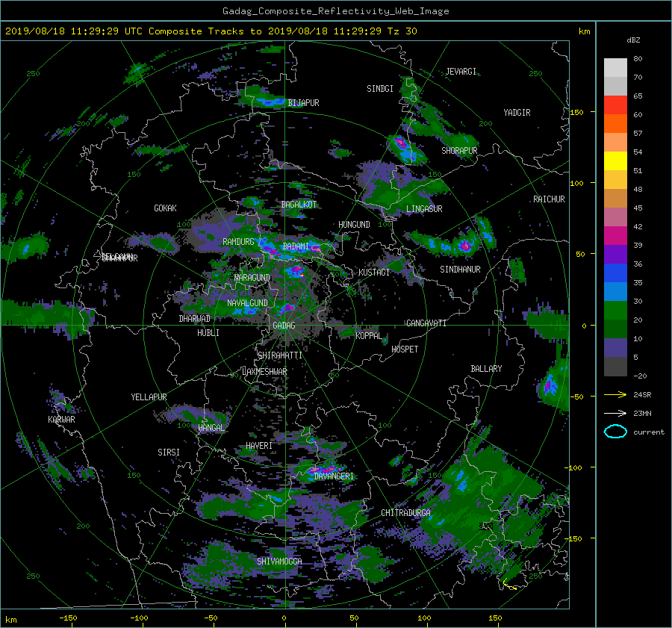
Task: Select the bright green 20-30 dBZ swatch
Action: (x=615, y=311)
